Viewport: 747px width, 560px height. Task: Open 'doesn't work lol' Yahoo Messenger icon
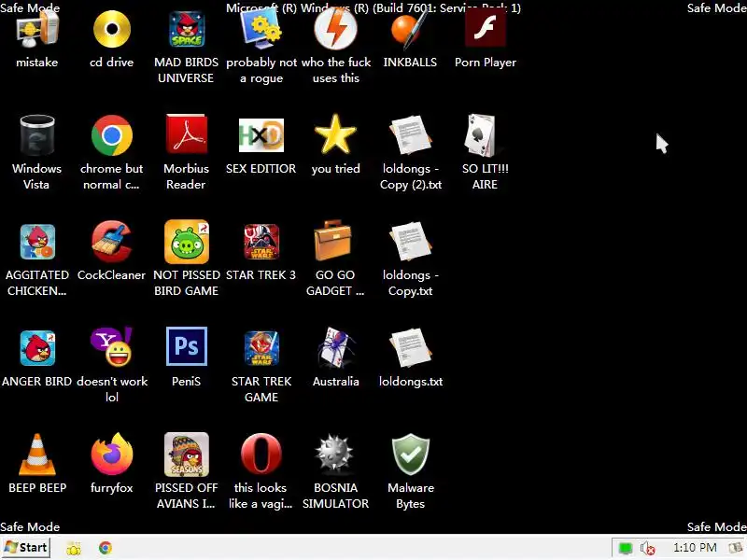coord(112,347)
